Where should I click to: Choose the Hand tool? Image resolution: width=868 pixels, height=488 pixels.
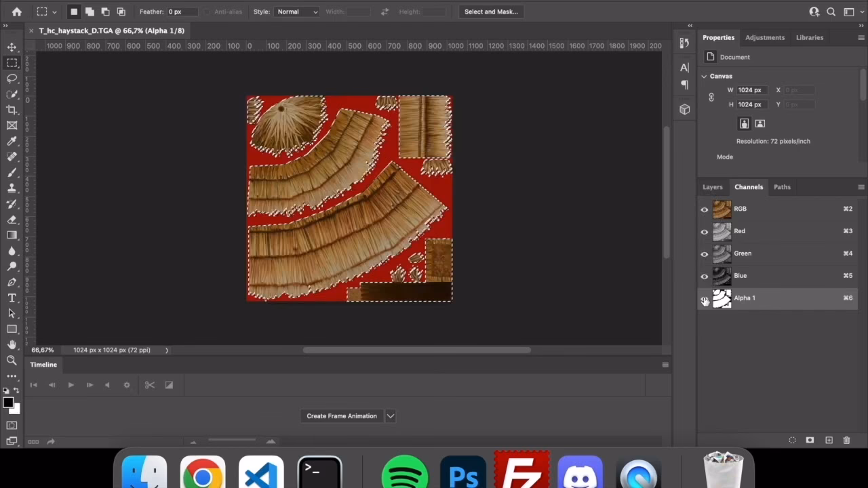click(x=12, y=345)
